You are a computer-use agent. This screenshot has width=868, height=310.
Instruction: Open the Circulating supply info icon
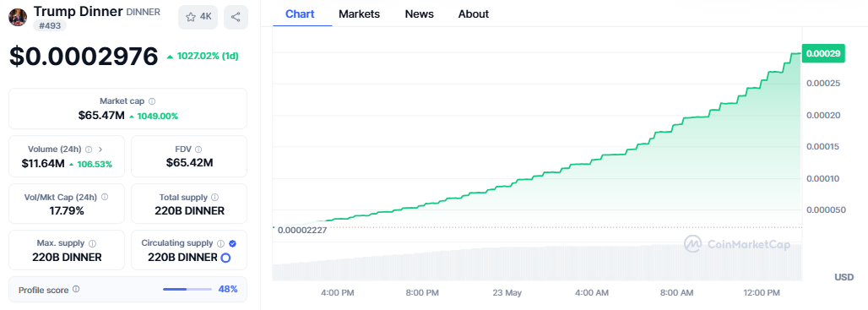(x=221, y=243)
